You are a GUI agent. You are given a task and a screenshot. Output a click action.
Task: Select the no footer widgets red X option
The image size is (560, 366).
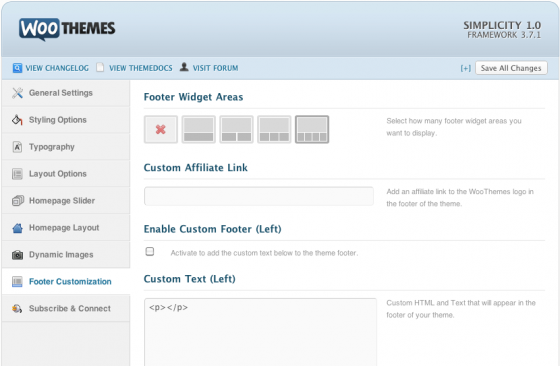pyautogui.click(x=161, y=129)
